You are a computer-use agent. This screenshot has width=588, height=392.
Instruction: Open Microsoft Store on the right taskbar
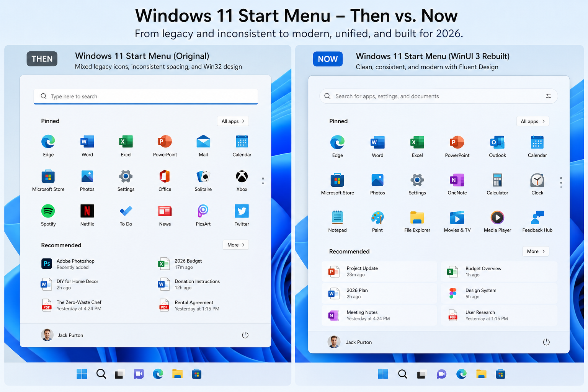click(500, 374)
